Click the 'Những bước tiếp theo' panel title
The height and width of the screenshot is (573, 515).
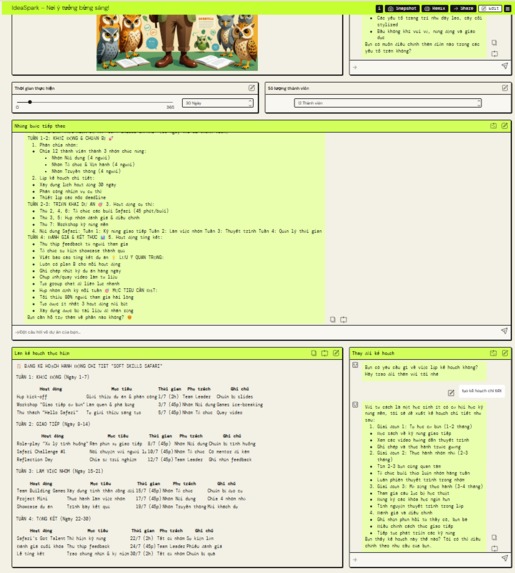coord(39,126)
